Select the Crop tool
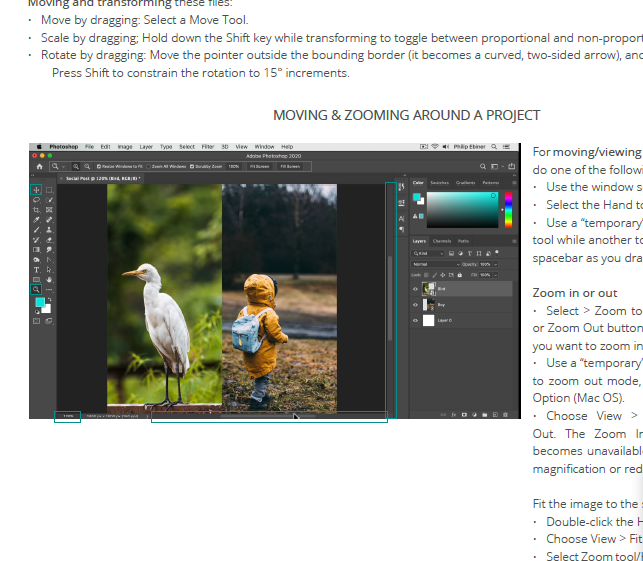Viewport: 643px width, 561px height. click(x=36, y=210)
